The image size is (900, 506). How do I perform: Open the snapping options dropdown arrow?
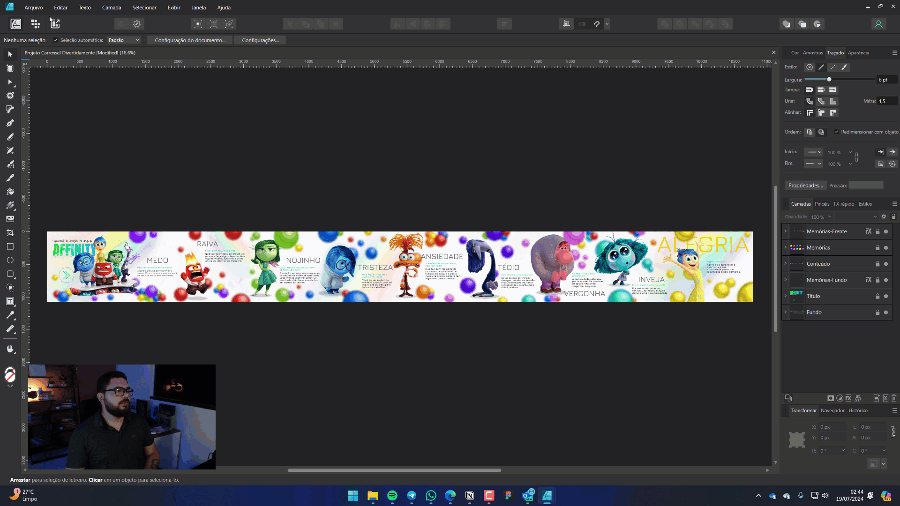tap(607, 24)
